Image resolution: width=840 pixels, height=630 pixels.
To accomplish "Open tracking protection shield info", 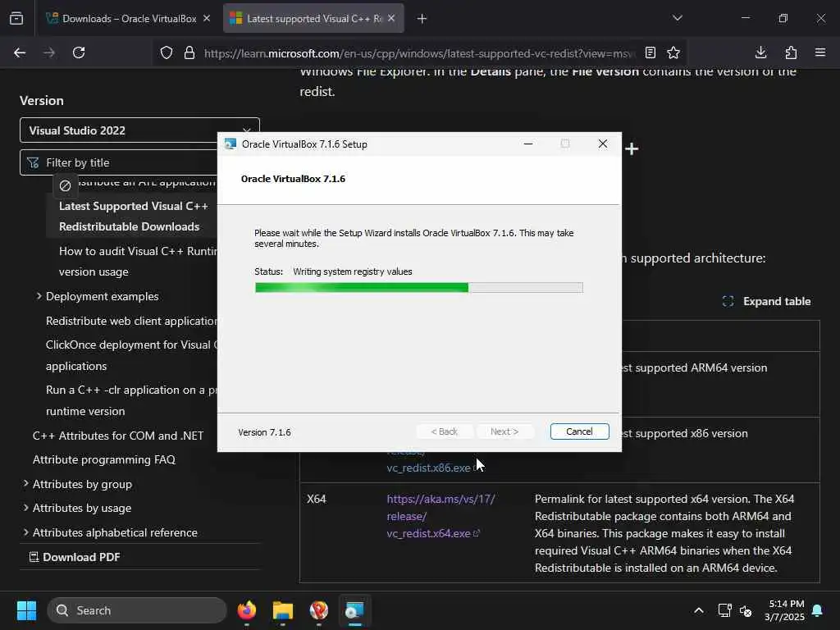I will [x=167, y=53].
